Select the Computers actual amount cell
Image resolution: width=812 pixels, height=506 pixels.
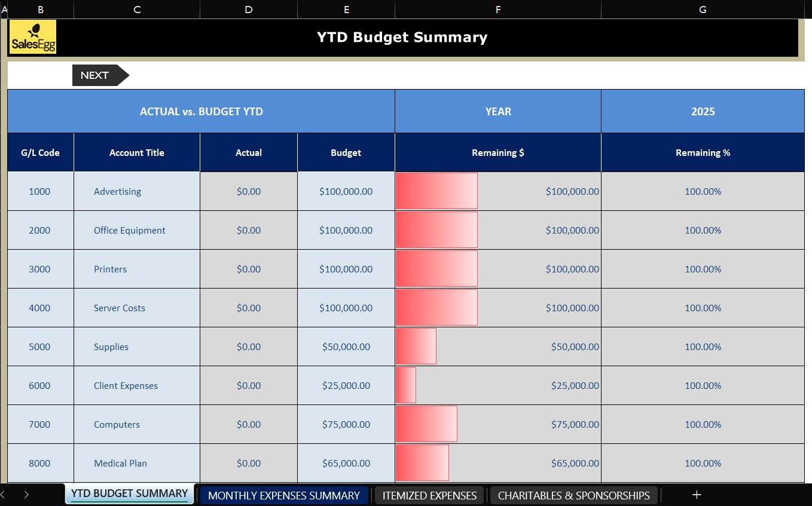(x=248, y=425)
